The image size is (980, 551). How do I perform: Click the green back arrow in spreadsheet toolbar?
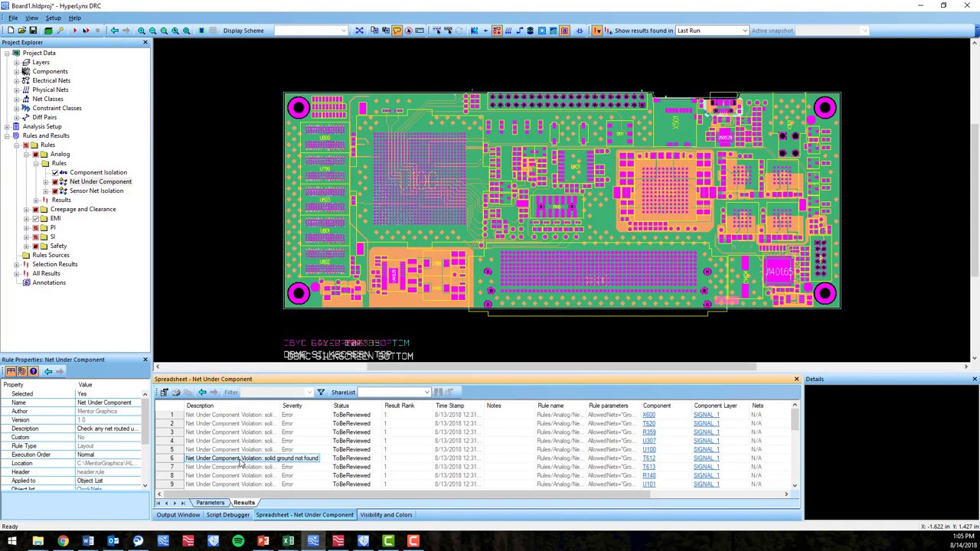coord(202,392)
